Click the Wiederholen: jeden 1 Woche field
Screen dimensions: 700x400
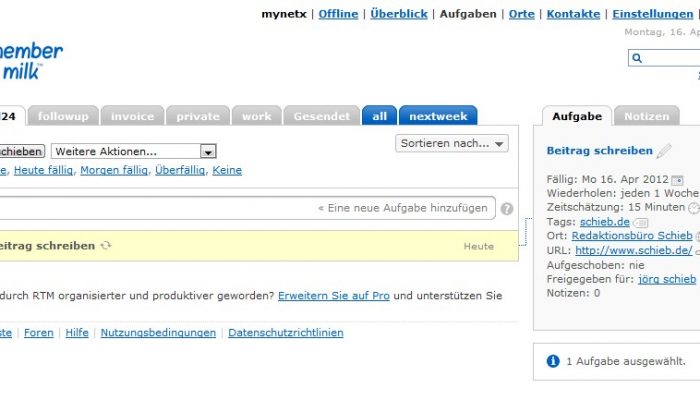click(622, 193)
